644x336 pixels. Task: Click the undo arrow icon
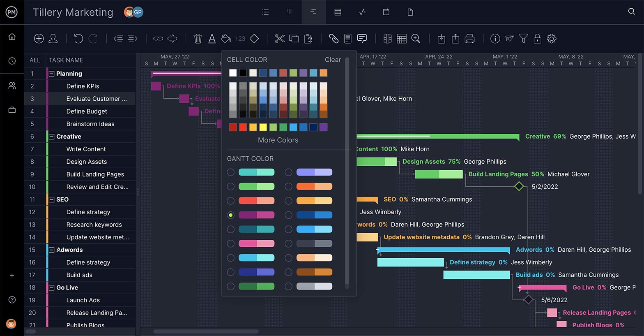coord(78,39)
